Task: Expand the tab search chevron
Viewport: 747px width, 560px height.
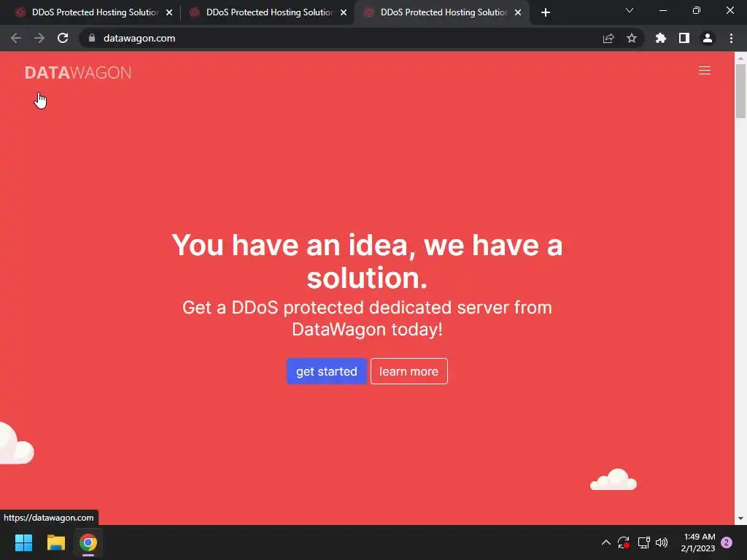Action: [x=630, y=10]
